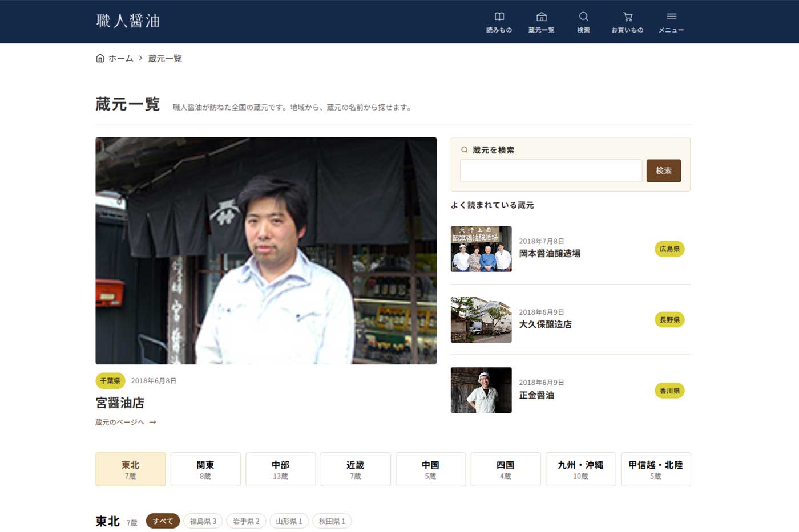Open the 正金醤油 thumbnail

click(x=481, y=390)
